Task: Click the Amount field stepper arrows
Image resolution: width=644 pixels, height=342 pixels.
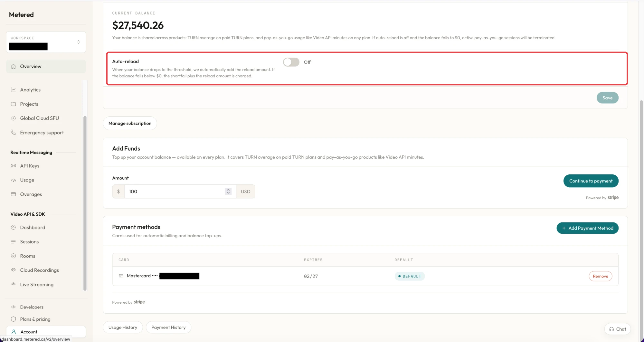Action: 228,191
